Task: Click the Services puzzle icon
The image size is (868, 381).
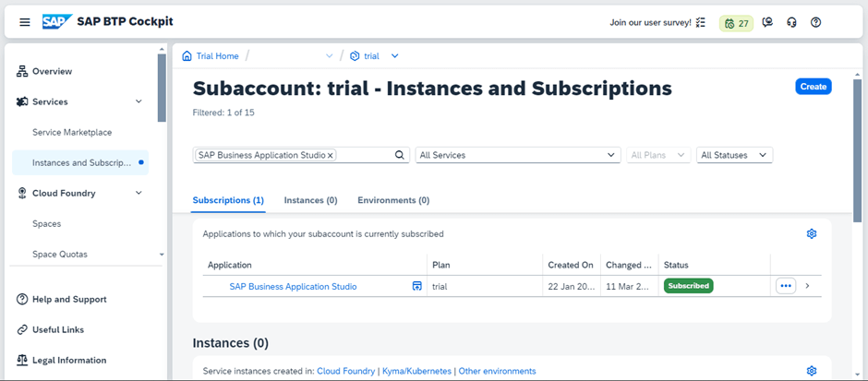Action: [x=22, y=101]
